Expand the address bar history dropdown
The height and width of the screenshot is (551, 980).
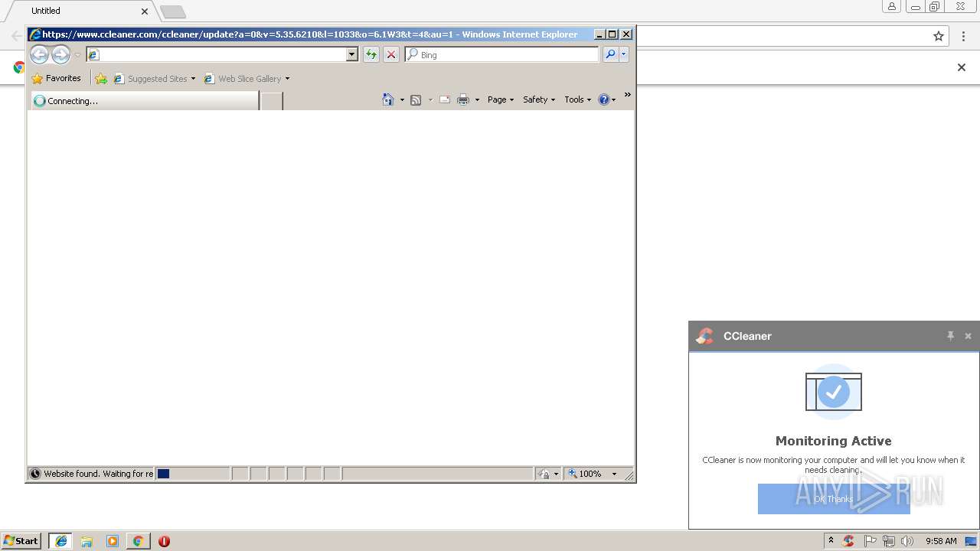click(x=352, y=54)
